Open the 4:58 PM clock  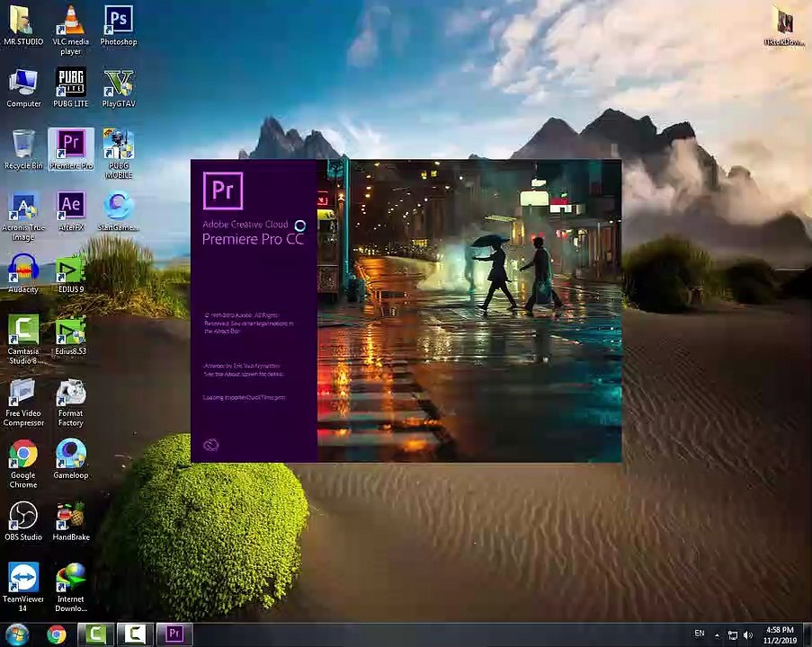[x=780, y=635]
